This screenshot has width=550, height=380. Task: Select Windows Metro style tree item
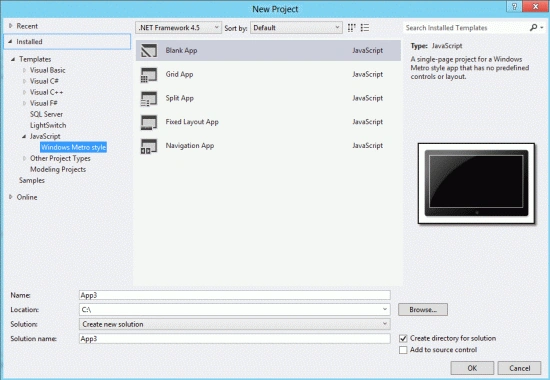coord(73,147)
